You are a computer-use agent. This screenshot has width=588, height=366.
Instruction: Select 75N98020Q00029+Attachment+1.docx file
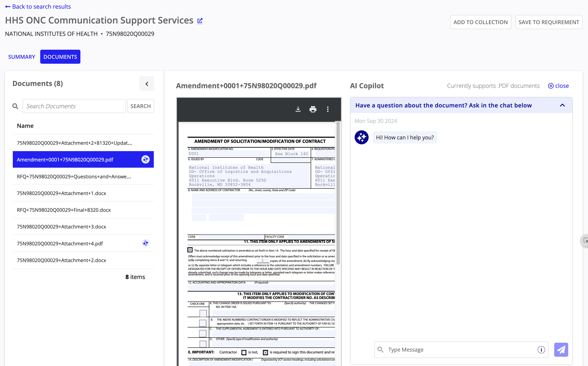pyautogui.click(x=61, y=193)
